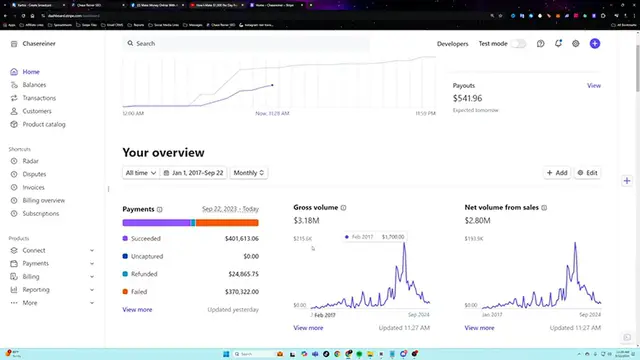Click the Succeeded amount $401,613.06

[242, 238]
